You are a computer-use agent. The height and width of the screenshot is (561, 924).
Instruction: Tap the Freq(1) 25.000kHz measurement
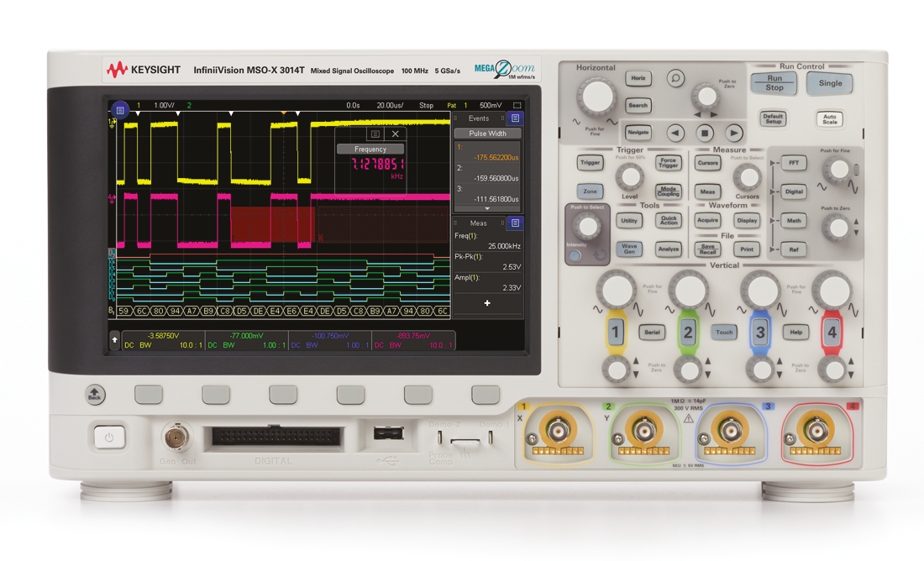(487, 240)
